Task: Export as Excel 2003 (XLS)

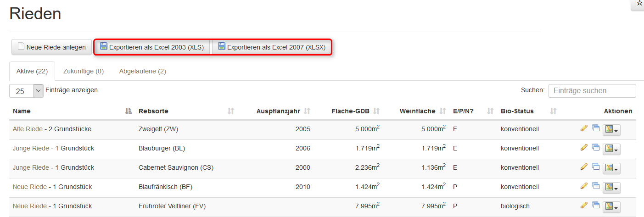Action: (x=152, y=47)
